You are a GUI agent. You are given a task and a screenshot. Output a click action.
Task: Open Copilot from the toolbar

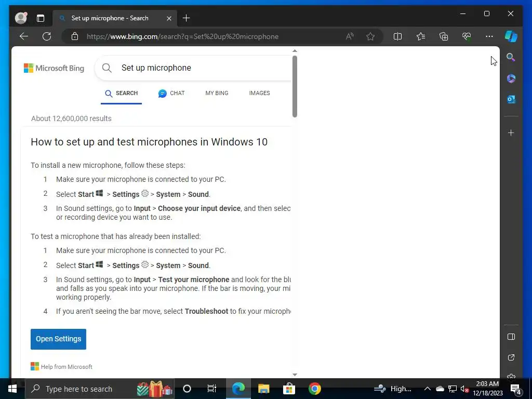[x=511, y=36]
